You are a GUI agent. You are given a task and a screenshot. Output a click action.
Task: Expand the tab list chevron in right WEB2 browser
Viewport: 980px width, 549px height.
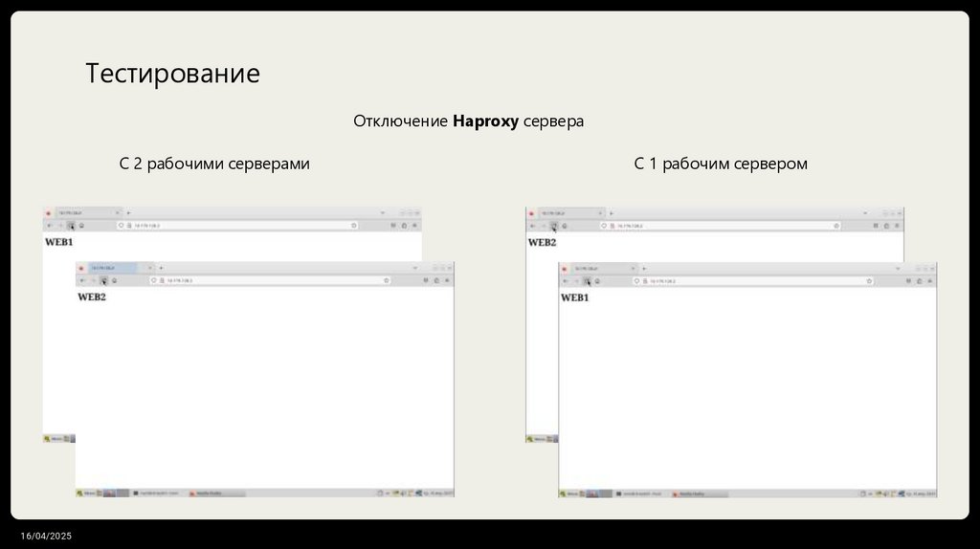(865, 213)
